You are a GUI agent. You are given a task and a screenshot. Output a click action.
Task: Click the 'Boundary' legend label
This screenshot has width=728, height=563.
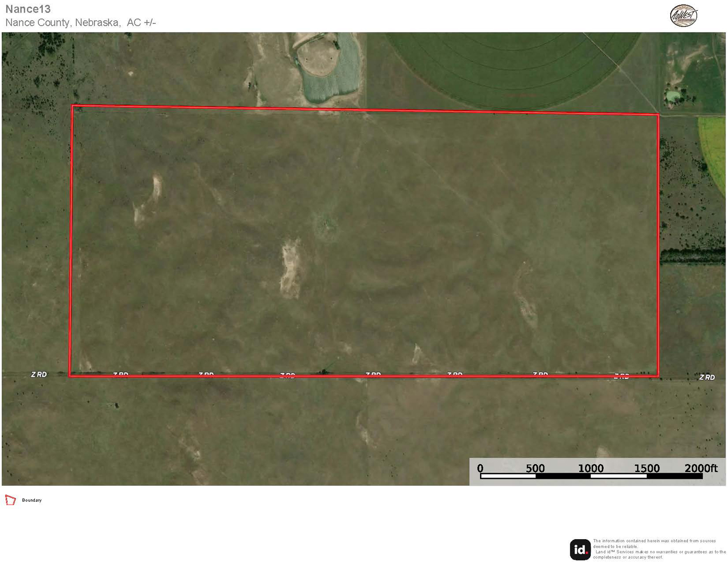tap(32, 500)
